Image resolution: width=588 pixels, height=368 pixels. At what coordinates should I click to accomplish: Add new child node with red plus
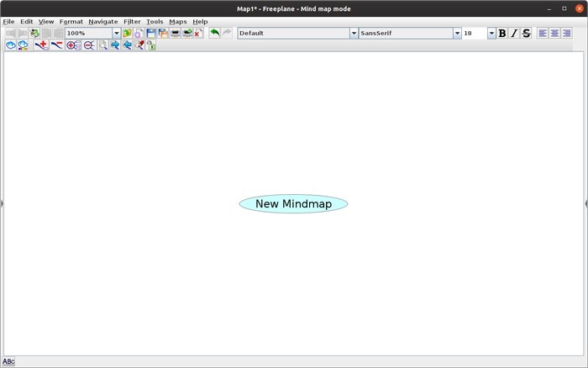click(41, 45)
